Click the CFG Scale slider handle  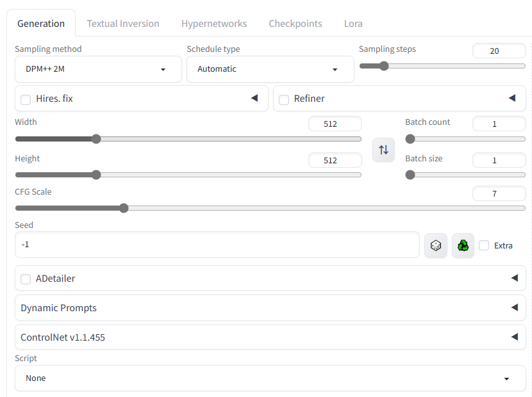(124, 208)
